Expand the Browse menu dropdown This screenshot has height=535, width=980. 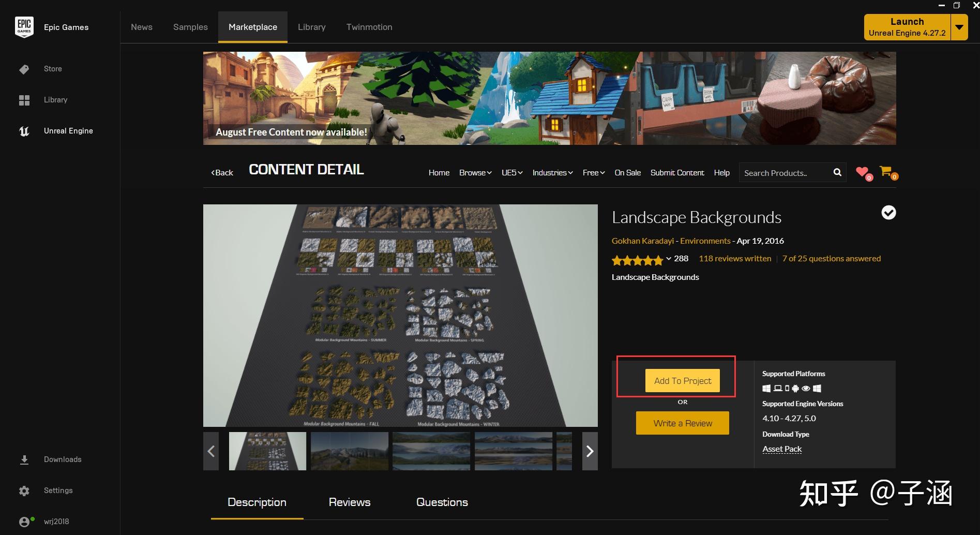click(475, 173)
